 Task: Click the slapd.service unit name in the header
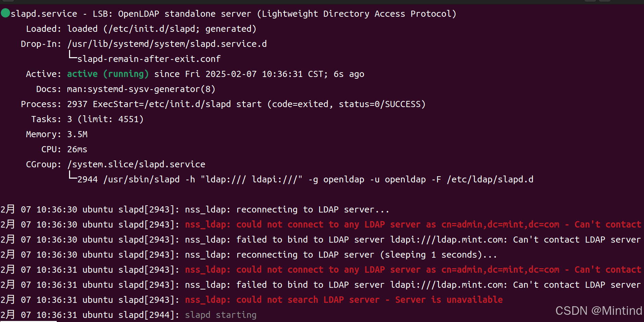pos(44,14)
